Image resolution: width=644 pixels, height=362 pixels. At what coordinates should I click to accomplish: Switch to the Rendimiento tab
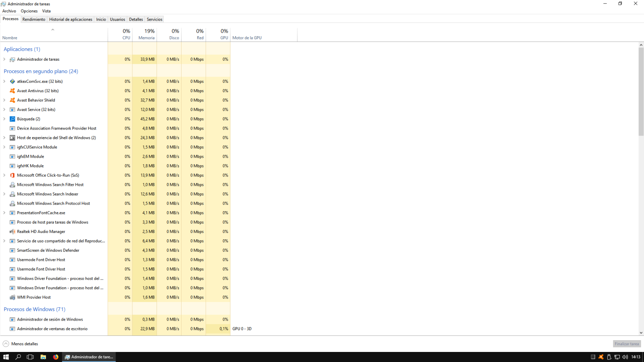34,19
